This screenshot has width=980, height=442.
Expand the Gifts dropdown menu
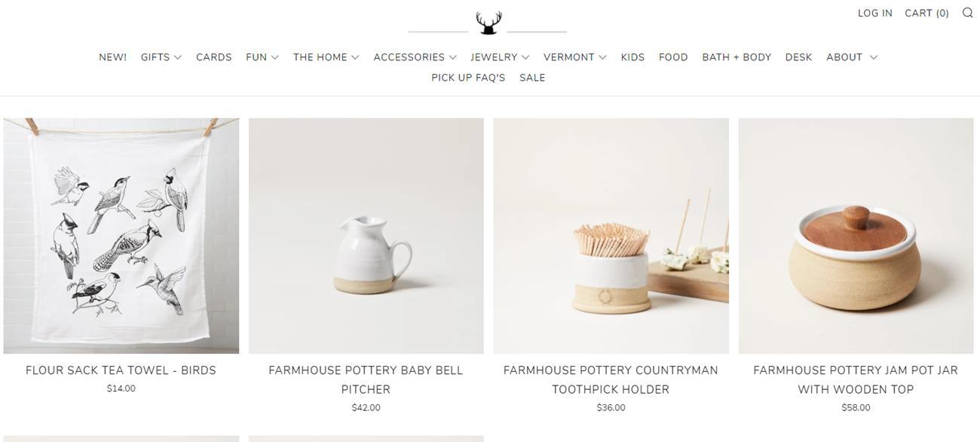(x=161, y=57)
